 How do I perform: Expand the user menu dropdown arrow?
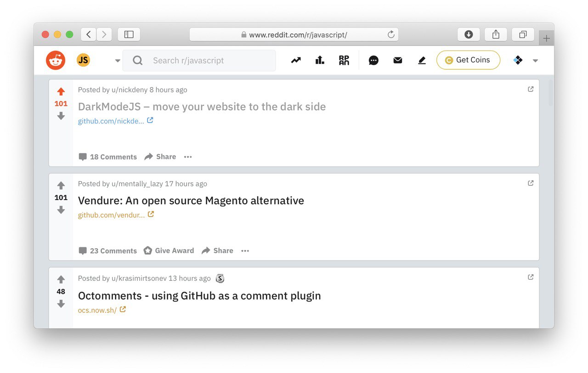(x=535, y=61)
